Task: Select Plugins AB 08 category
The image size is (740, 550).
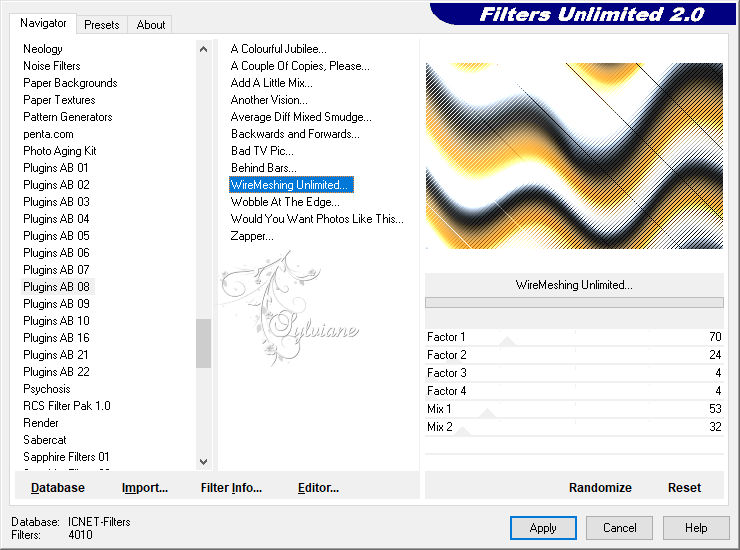Action: point(56,287)
